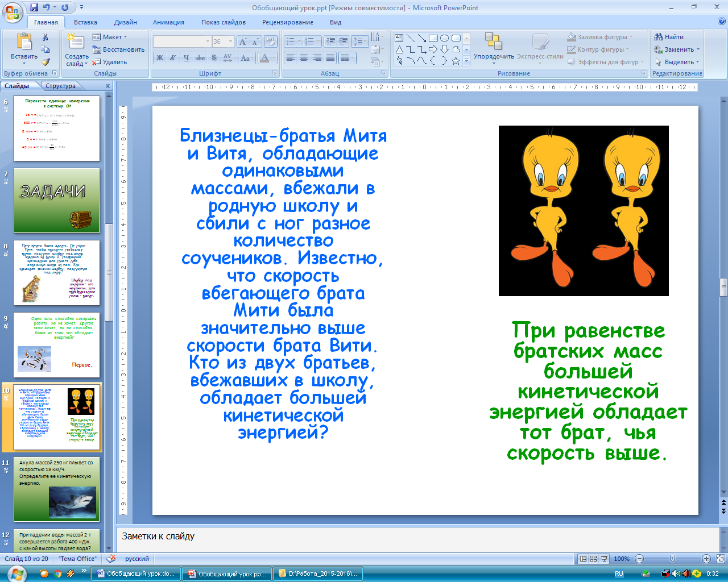Toggle Underline (Ч) formatting

[186, 57]
